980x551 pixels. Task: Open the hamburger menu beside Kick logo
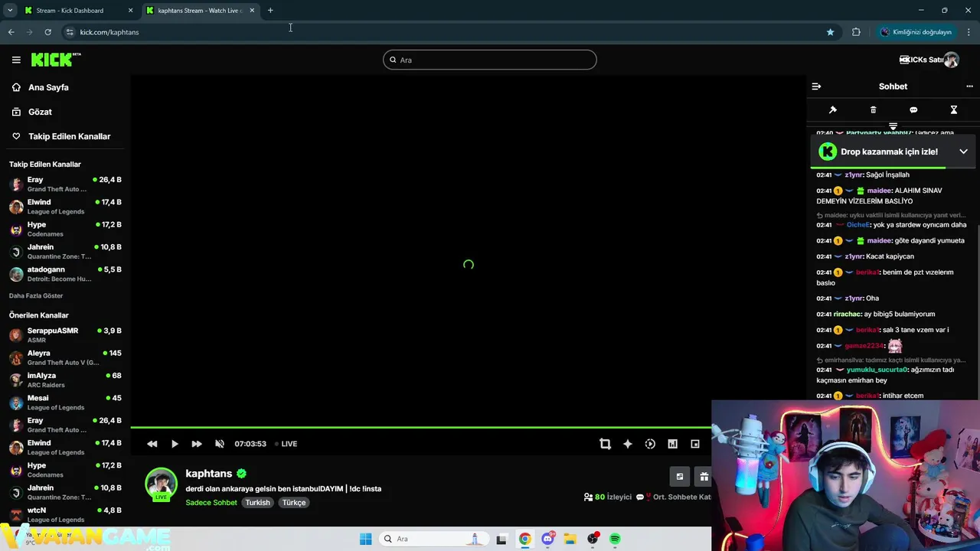pyautogui.click(x=16, y=60)
